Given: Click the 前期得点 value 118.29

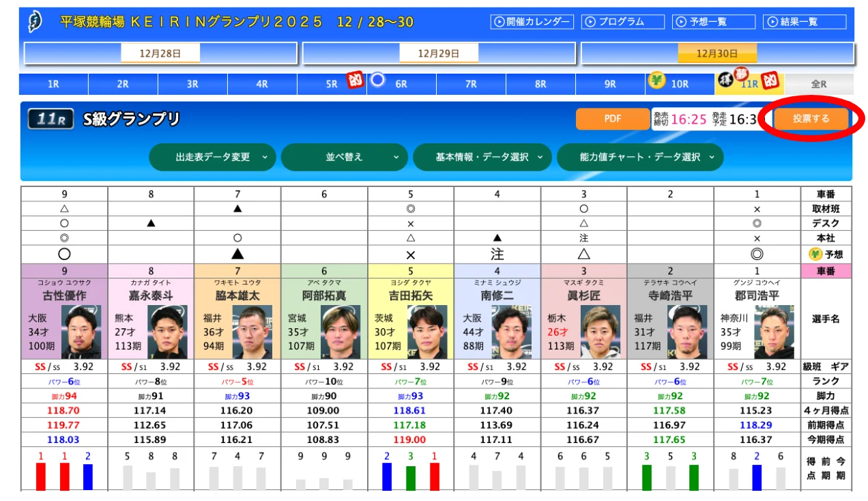Looking at the screenshot, I should (756, 425).
